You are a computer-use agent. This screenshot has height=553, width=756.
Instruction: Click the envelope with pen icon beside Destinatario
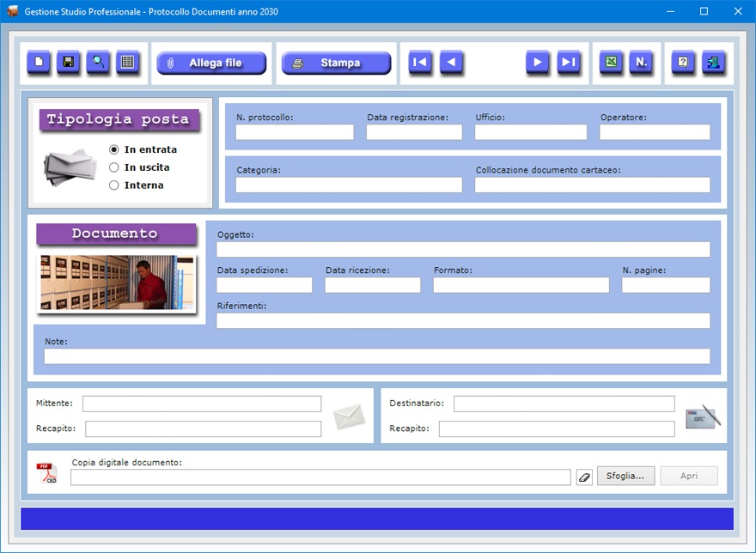[x=703, y=417]
